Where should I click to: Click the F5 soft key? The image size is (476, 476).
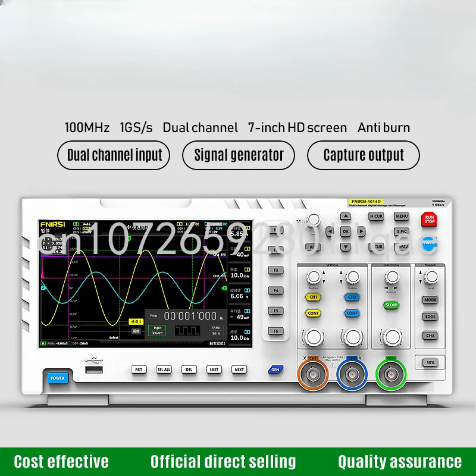coord(275,311)
